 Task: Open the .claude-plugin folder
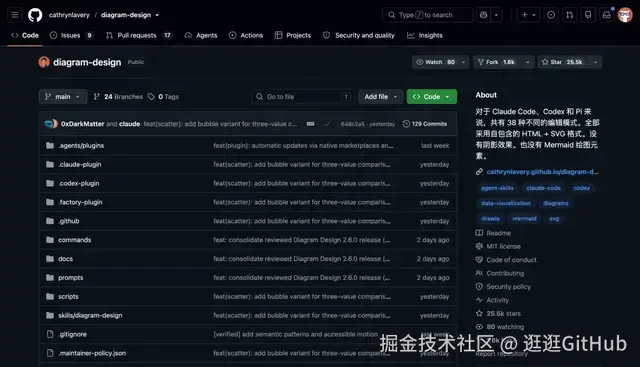click(x=80, y=164)
